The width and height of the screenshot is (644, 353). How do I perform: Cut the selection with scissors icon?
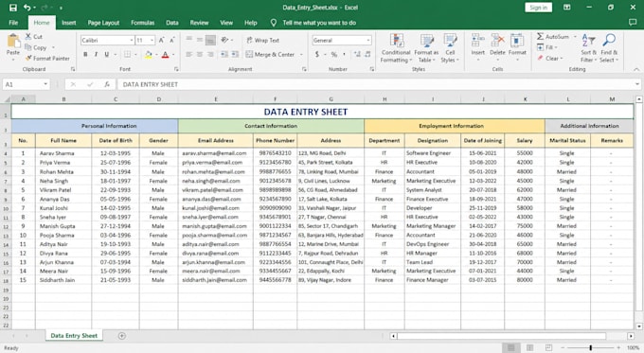pyautogui.click(x=28, y=37)
